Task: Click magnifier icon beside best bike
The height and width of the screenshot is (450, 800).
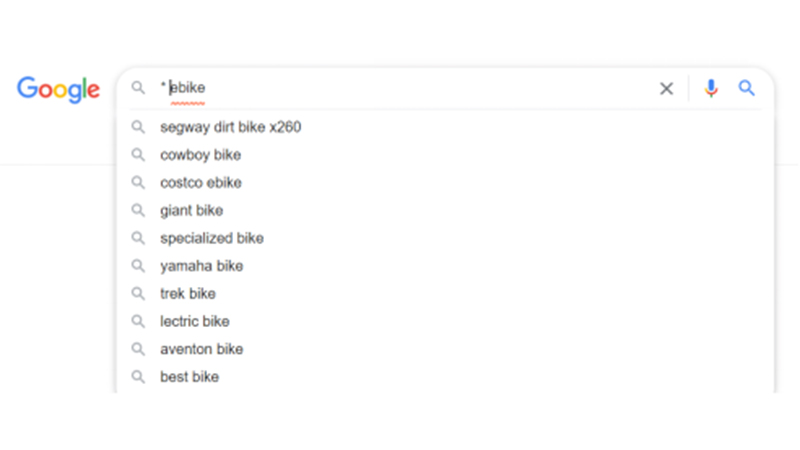Action: coord(138,377)
